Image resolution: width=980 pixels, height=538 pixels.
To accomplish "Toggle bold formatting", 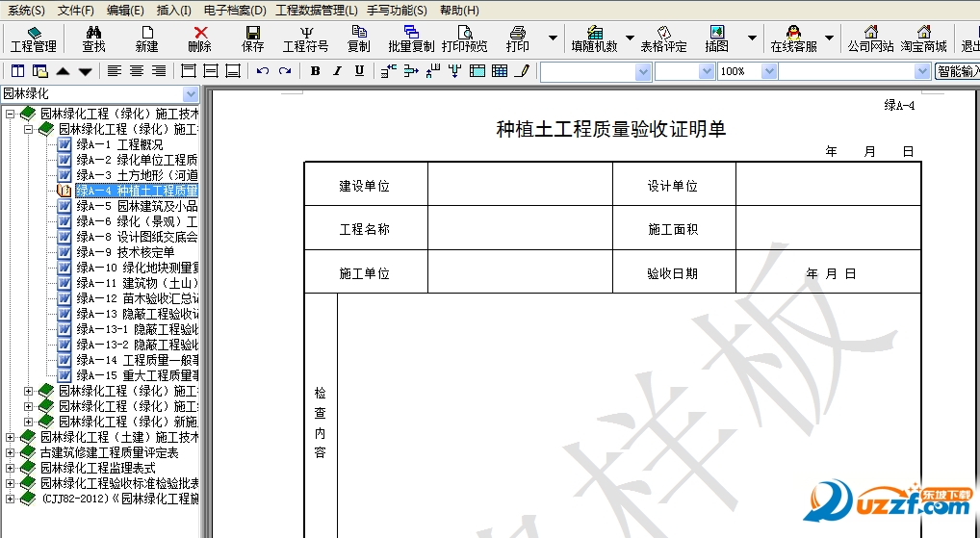I will coord(316,71).
